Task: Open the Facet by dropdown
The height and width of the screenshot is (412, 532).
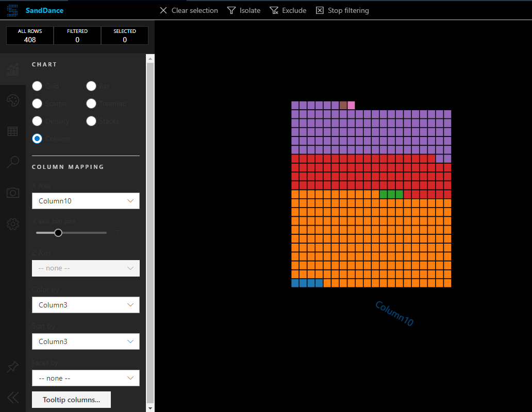Action: click(86, 378)
